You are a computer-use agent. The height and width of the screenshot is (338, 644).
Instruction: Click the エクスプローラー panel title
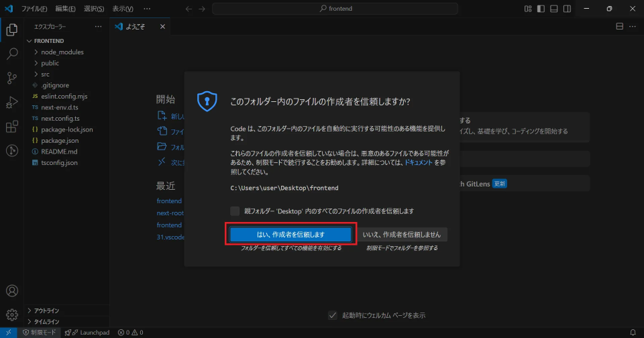[x=50, y=27]
